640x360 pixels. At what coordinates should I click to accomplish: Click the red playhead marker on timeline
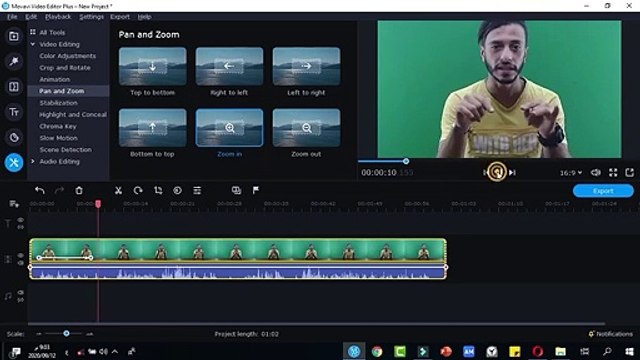tap(98, 204)
